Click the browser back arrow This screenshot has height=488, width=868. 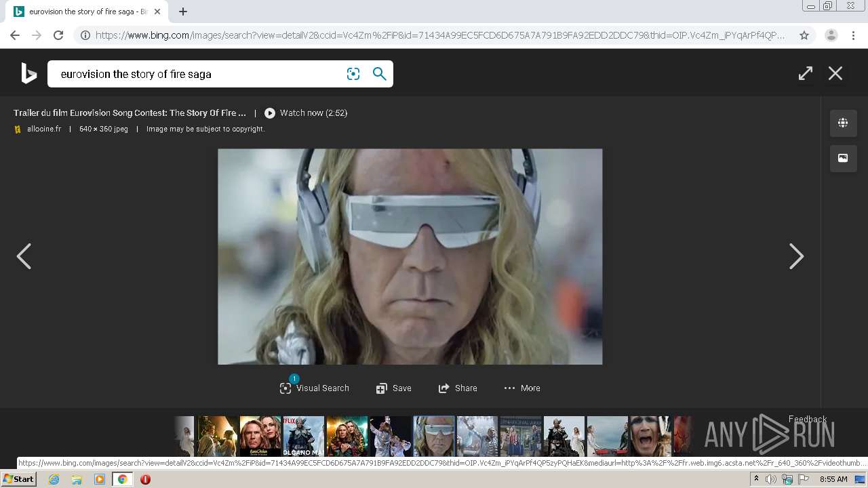point(15,35)
